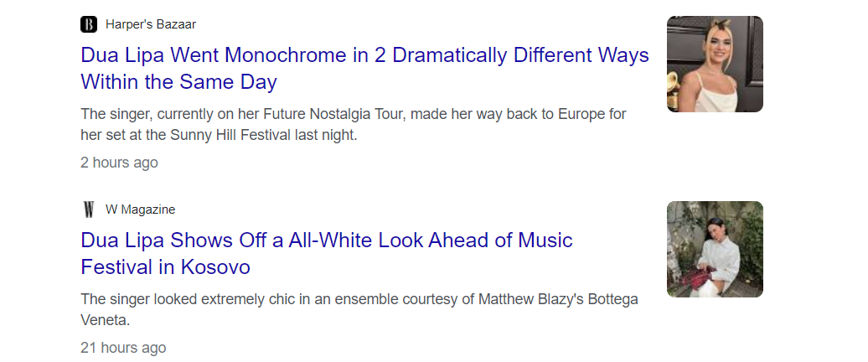The height and width of the screenshot is (362, 868).
Task: Open the Harper's Bazaar source name
Action: pos(151,24)
